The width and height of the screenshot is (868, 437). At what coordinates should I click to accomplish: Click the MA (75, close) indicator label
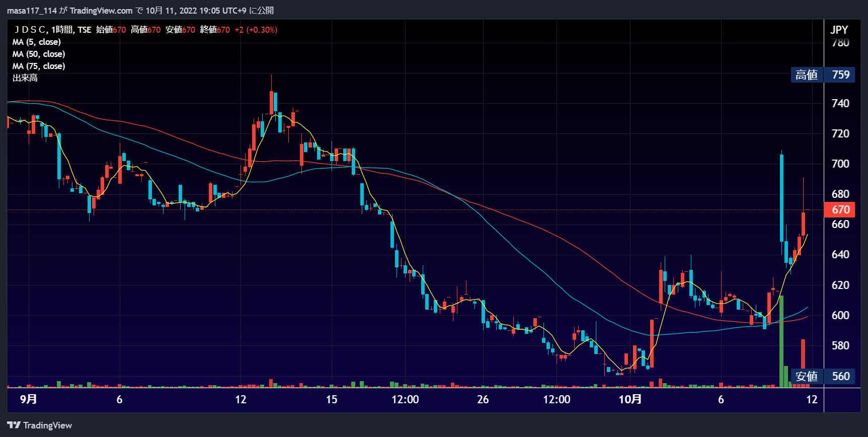(39, 66)
